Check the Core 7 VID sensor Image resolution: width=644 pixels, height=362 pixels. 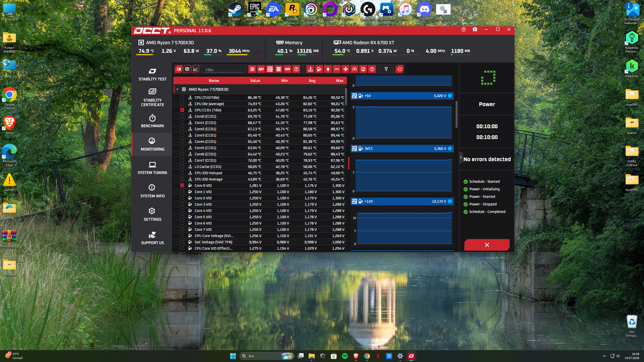182,230
